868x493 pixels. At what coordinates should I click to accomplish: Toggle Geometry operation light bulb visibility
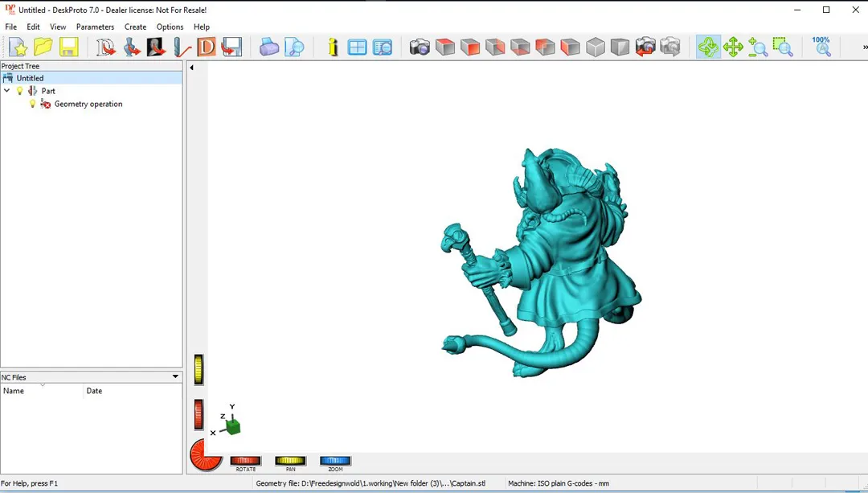click(x=33, y=104)
